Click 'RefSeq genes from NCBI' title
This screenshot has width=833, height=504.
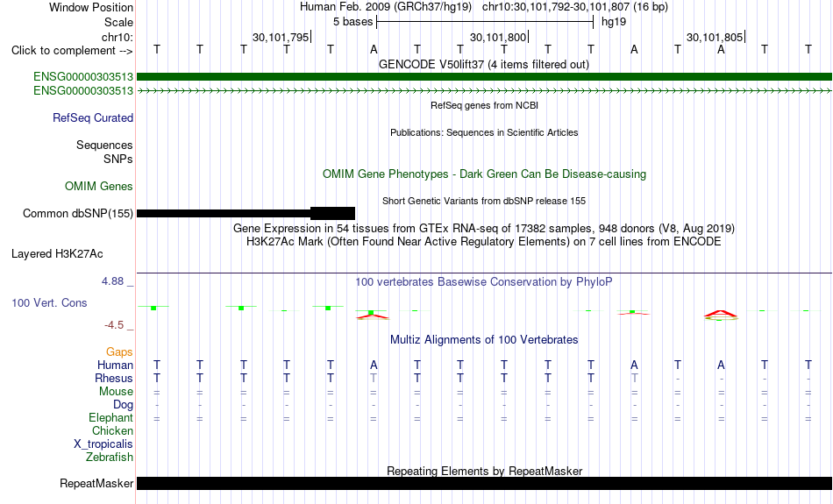tap(485, 105)
